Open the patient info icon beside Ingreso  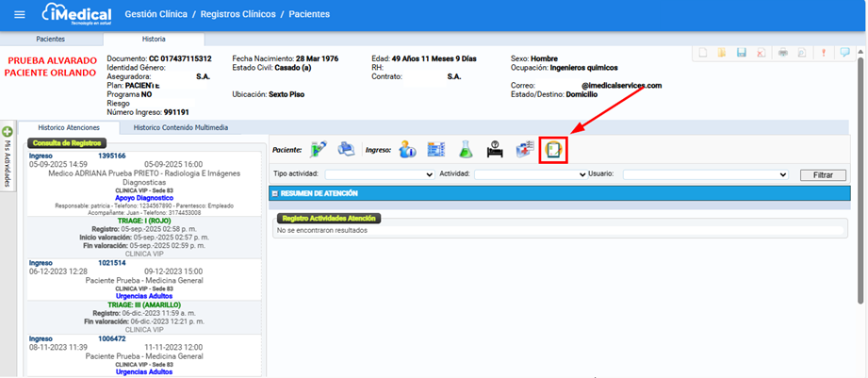coord(407,149)
